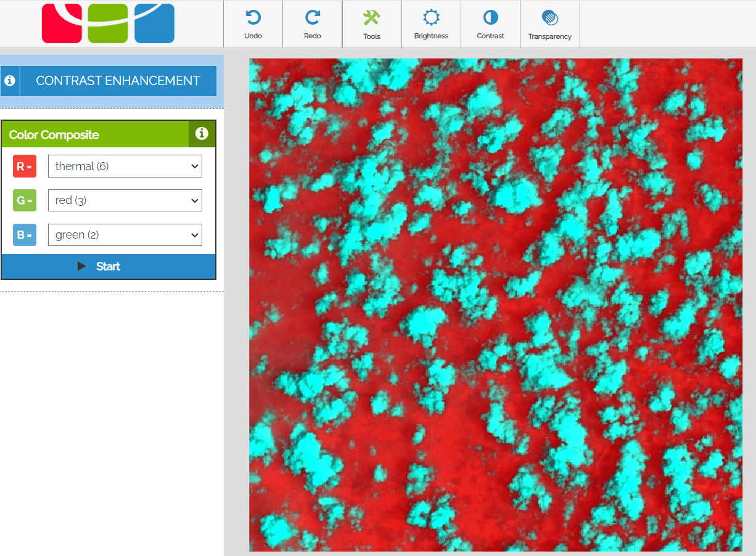Image resolution: width=756 pixels, height=556 pixels.
Task: Click the Undo arrow icon
Action: pos(253,18)
